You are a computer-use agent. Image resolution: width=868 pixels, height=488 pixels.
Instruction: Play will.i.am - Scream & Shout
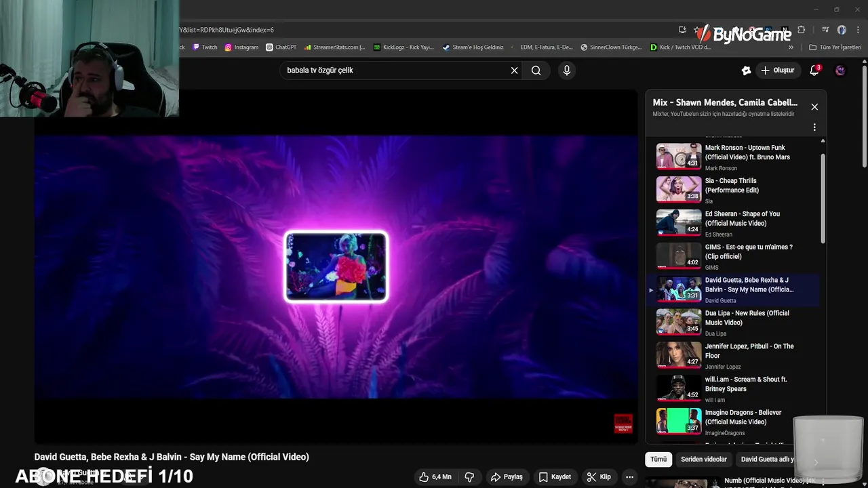click(x=732, y=389)
